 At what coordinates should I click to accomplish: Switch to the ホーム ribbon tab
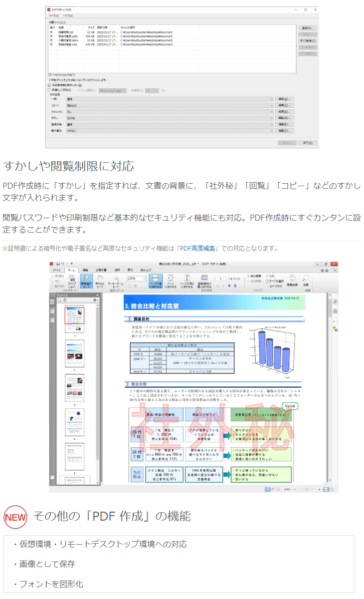click(x=72, y=270)
